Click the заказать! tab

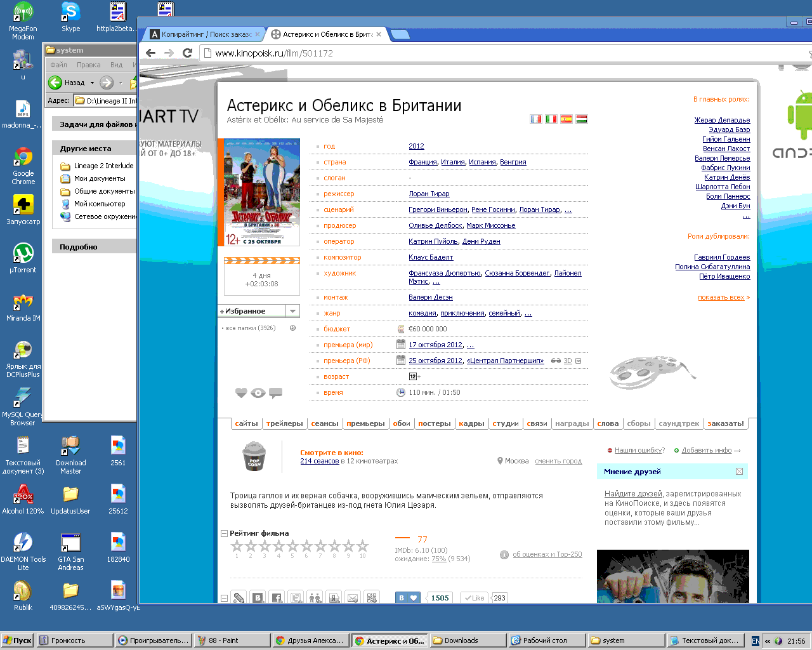[x=726, y=423]
